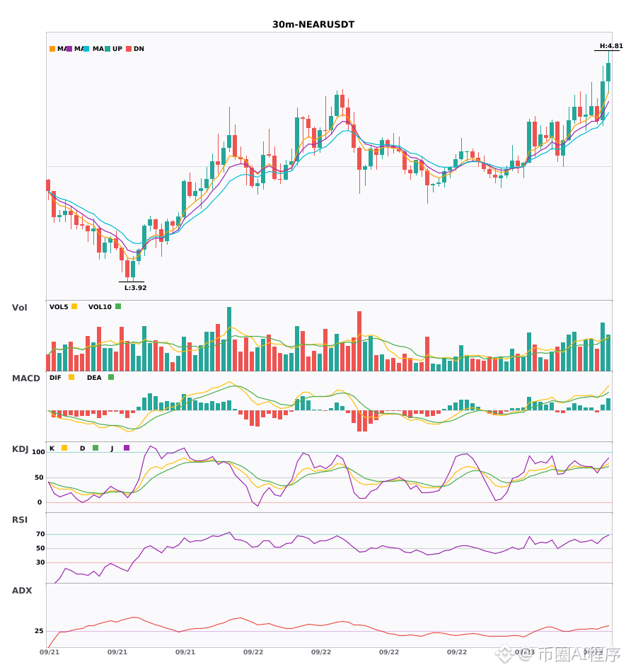Screen dimensions: 626x672
Task: Toggle the red DN legend marker
Action: (129, 49)
